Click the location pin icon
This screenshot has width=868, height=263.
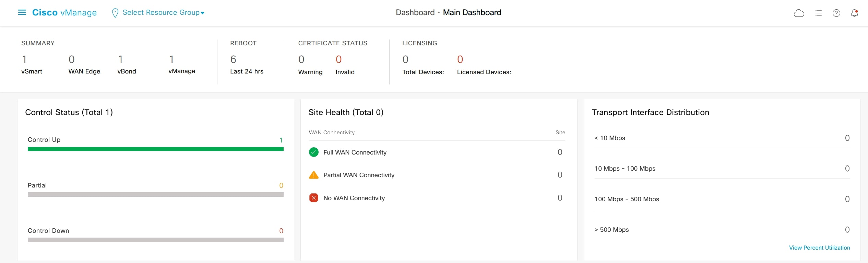pyautogui.click(x=115, y=13)
